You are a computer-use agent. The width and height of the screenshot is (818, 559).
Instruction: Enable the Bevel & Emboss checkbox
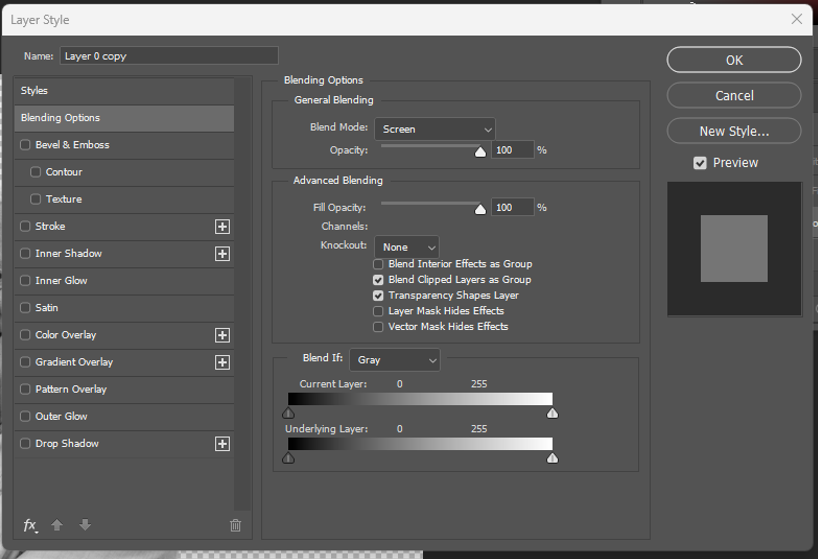tap(26, 145)
